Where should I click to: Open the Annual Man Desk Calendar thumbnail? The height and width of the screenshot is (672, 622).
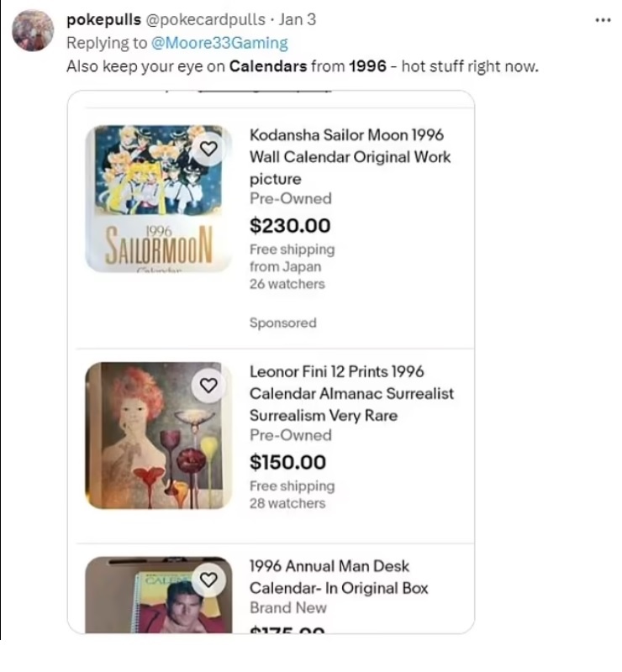159,595
